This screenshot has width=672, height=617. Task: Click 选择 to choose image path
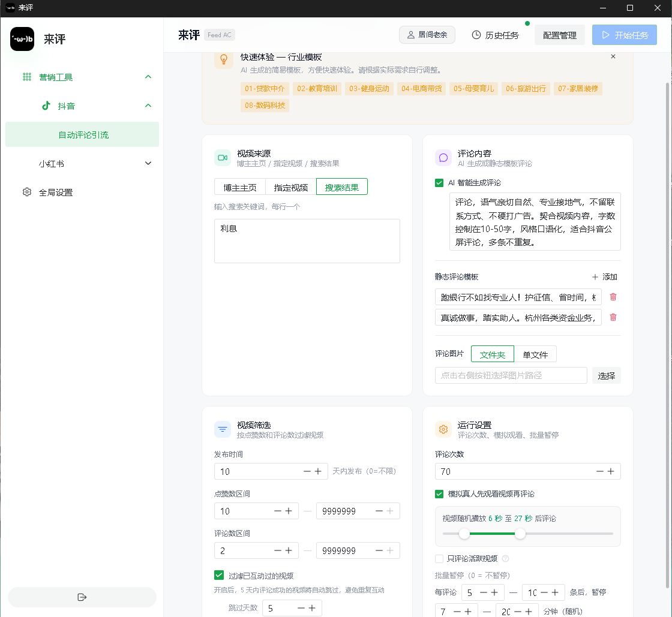click(x=606, y=375)
